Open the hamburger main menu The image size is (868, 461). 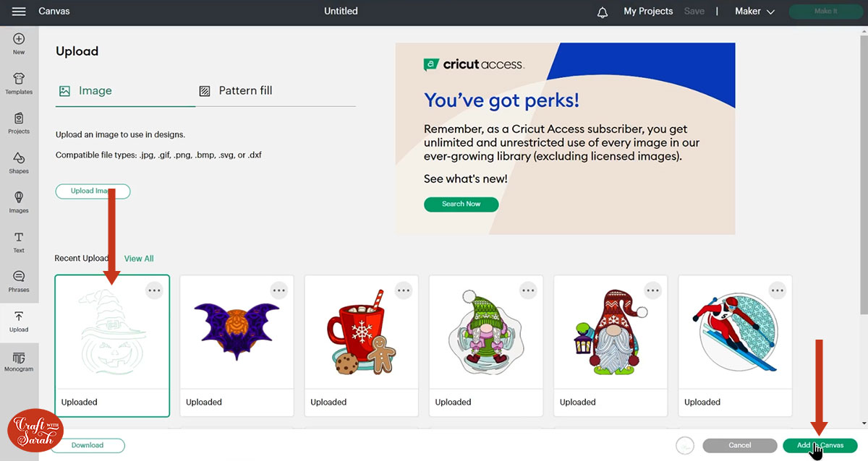click(19, 12)
